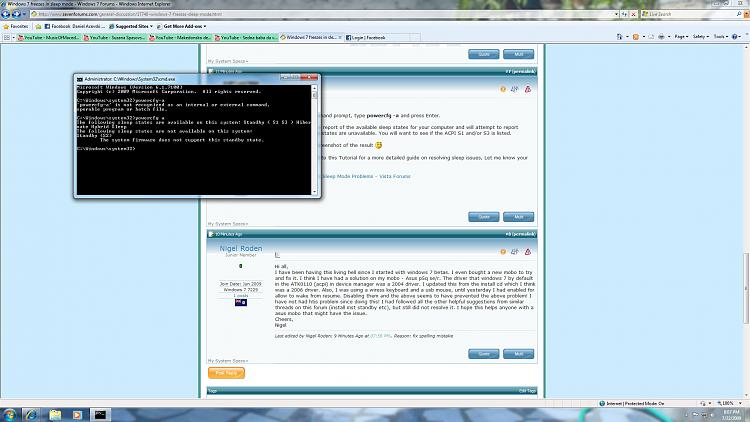Click the Read Mail icon
Viewport: 750px width, 422px height.
(651, 37)
